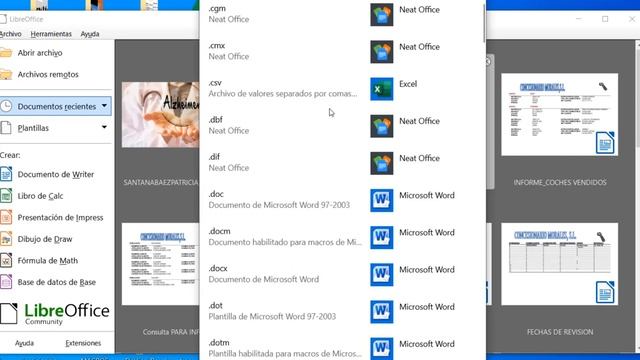Click the SANTANABAEZPATRICIA file label
640x360 pixels.
(160, 182)
